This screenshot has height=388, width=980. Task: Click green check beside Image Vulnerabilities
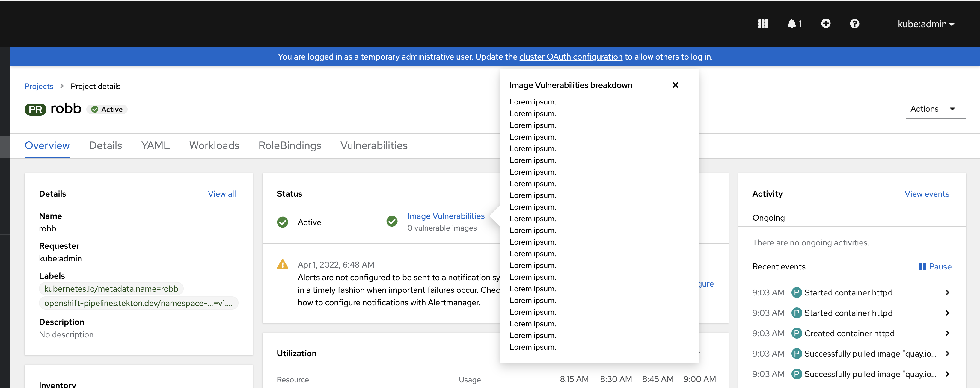(x=391, y=221)
